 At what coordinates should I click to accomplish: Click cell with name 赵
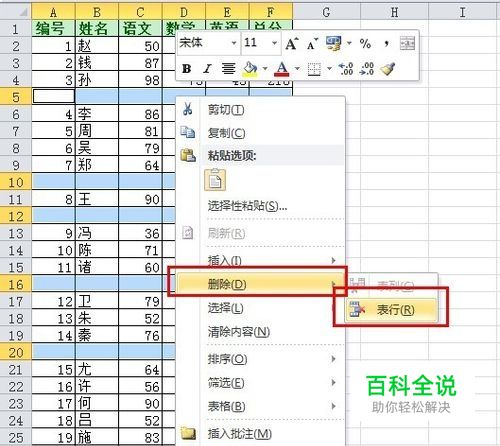(97, 46)
